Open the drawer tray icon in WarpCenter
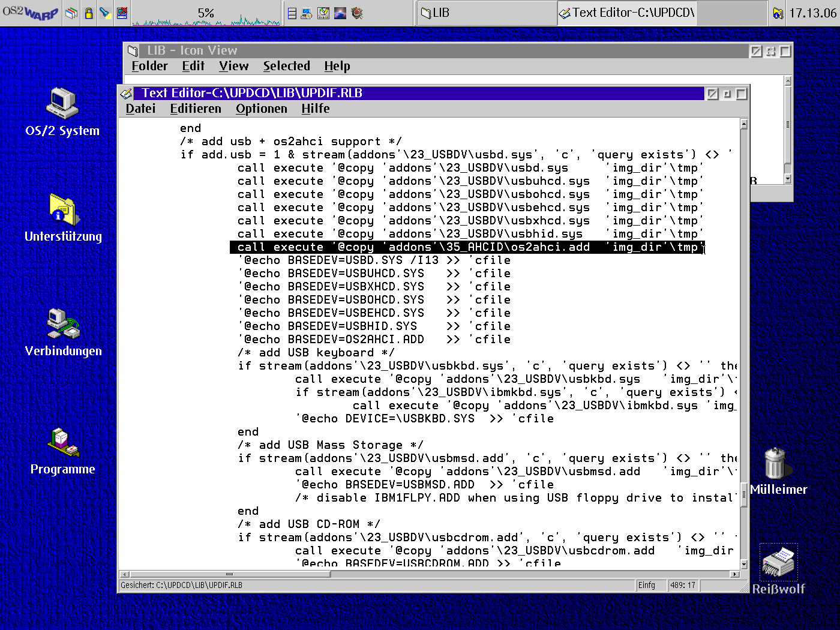 pyautogui.click(x=292, y=13)
